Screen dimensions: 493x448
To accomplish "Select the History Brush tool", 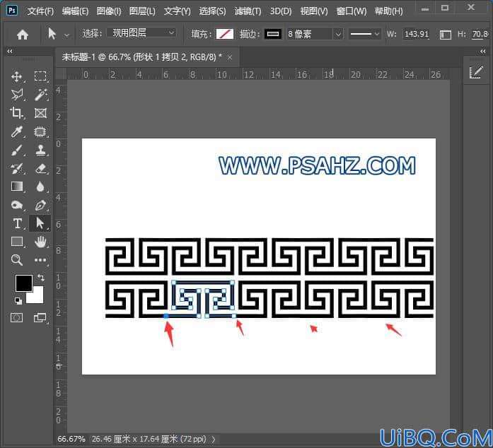I will click(x=17, y=169).
